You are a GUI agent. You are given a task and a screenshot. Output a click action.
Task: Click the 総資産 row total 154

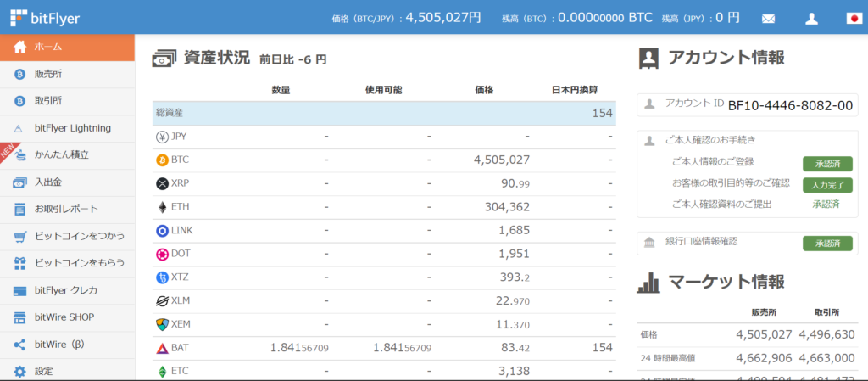[x=603, y=113]
